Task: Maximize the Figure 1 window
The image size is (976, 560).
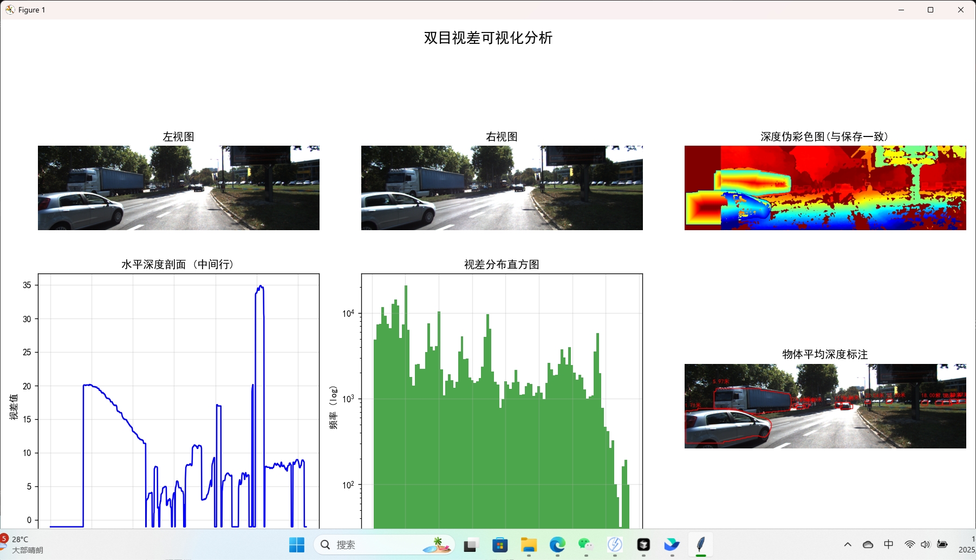Action: pyautogui.click(x=931, y=10)
